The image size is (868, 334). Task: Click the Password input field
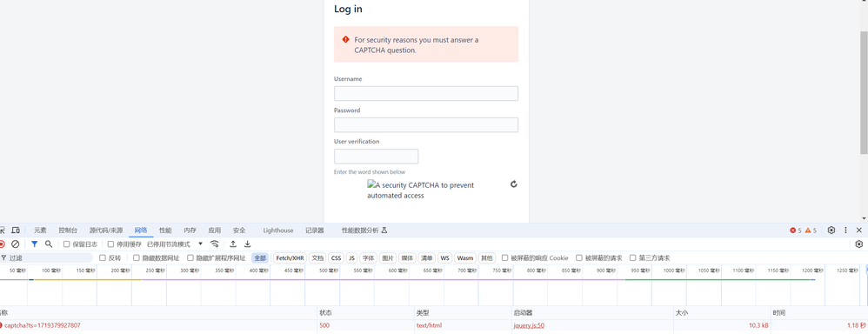[426, 124]
